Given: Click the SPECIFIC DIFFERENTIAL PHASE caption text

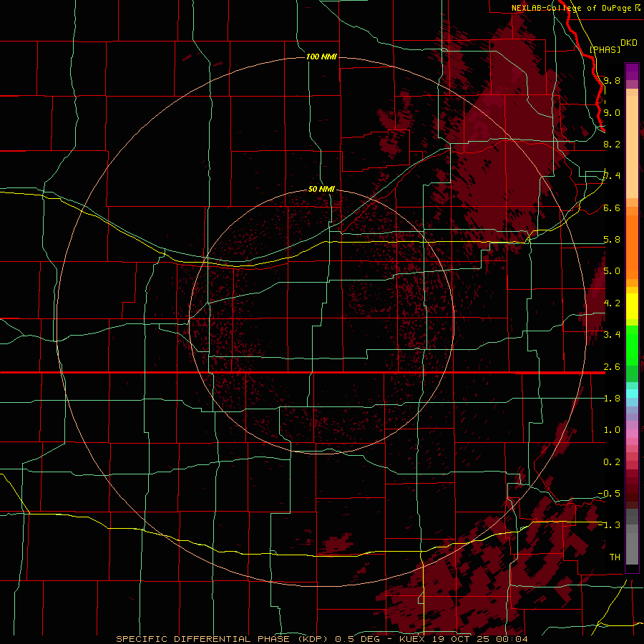Looking at the screenshot, I should tap(203, 639).
